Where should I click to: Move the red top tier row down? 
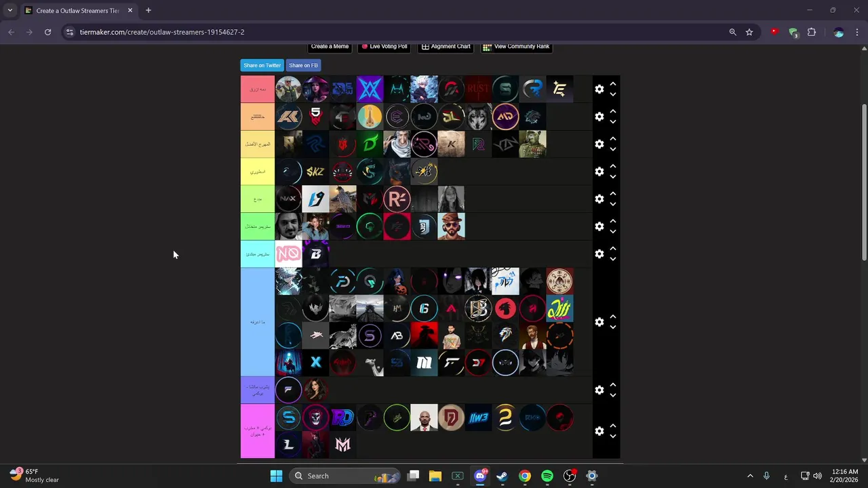(x=613, y=94)
